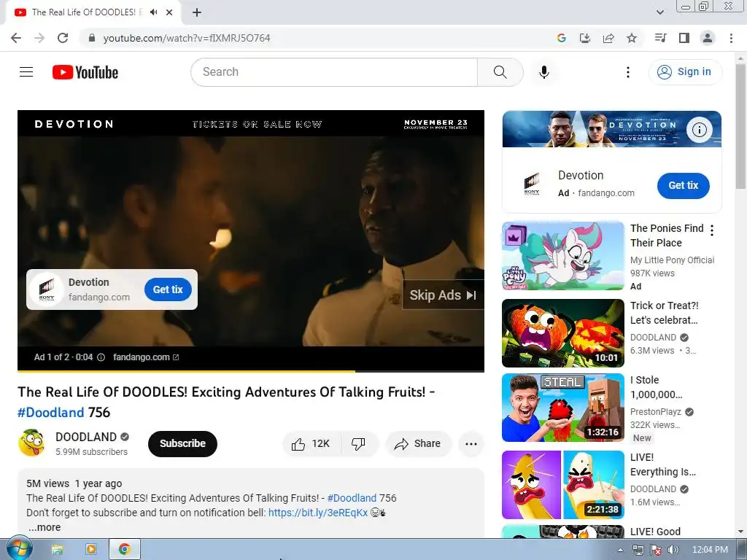Open Ponies Find Their Place thumbnail
The height and width of the screenshot is (560, 747).
[563, 256]
